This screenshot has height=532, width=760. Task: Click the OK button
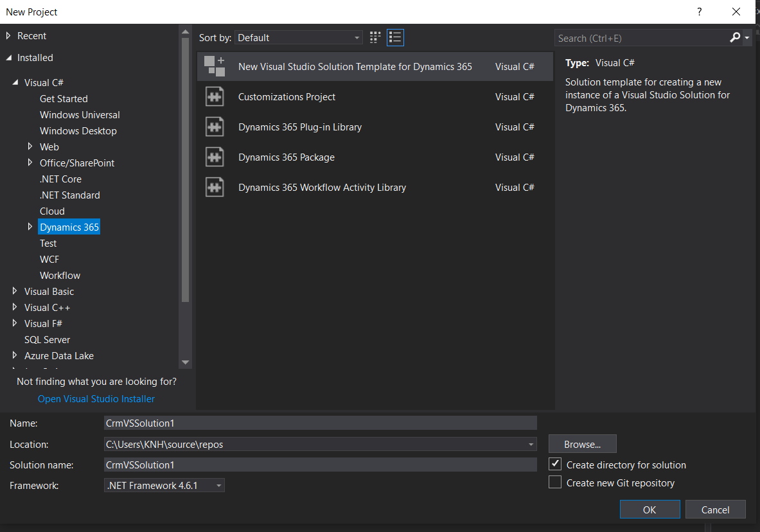[650, 510]
